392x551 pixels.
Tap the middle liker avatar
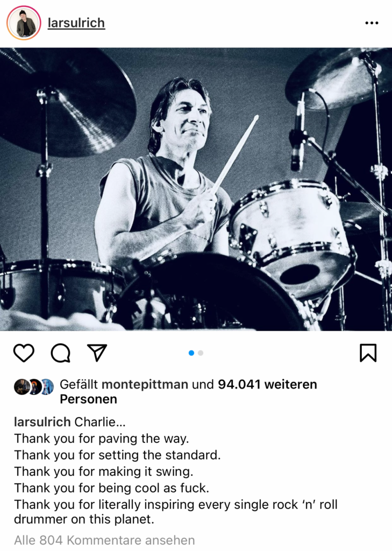pos(34,387)
